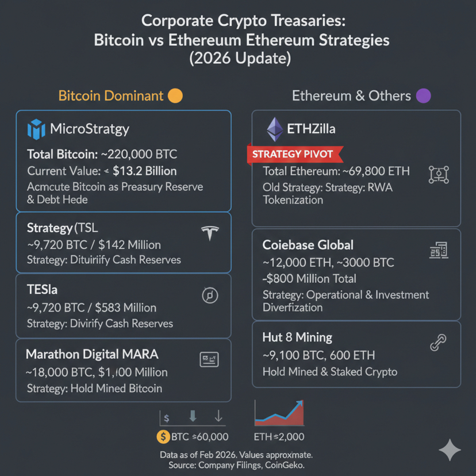Viewport: 476px width, 476px height.
Task: Click the sparkle star icon in bottom corner
Action: [450, 450]
